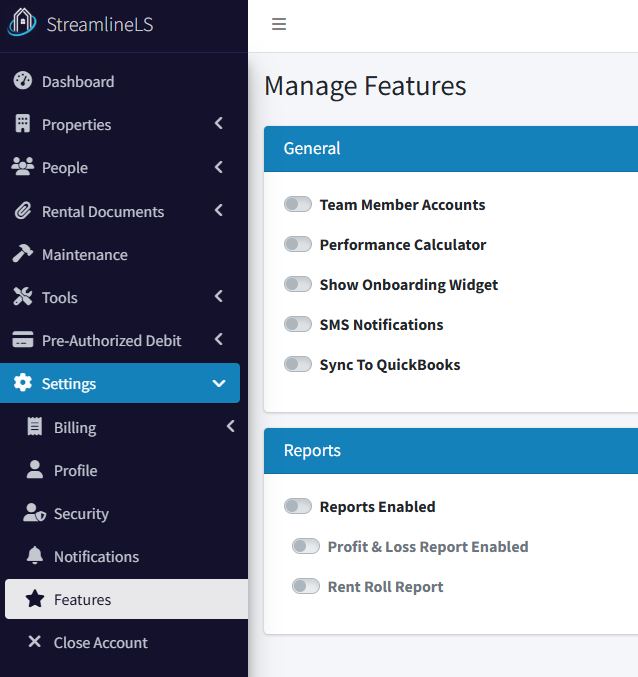Click the People group icon
638x677 pixels.
click(22, 167)
